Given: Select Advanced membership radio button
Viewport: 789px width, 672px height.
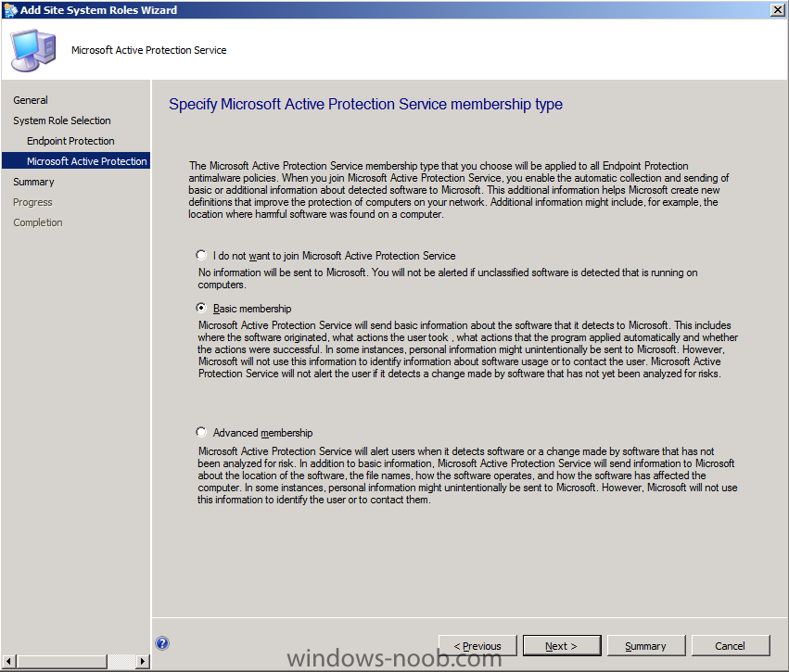Looking at the screenshot, I should click(x=201, y=432).
